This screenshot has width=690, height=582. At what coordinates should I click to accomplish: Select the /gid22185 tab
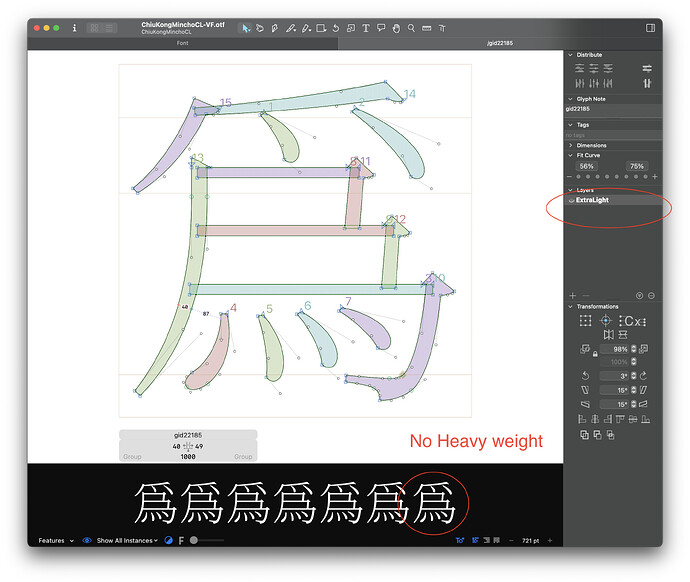[500, 44]
